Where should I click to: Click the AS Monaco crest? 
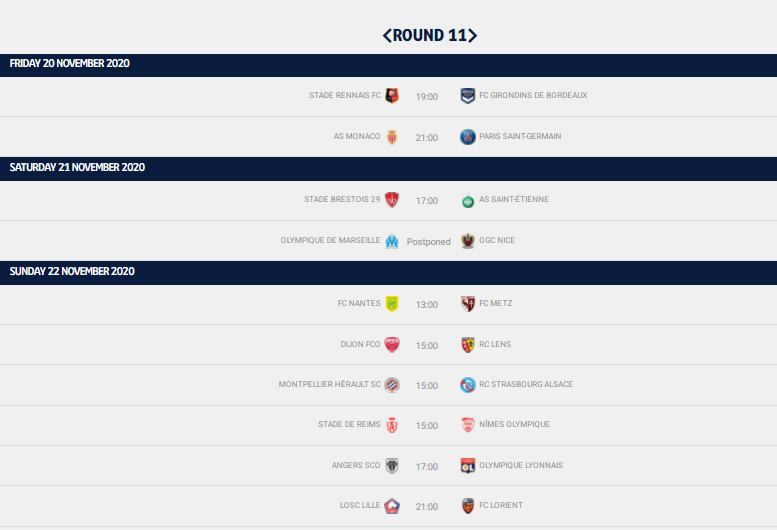(x=392, y=137)
